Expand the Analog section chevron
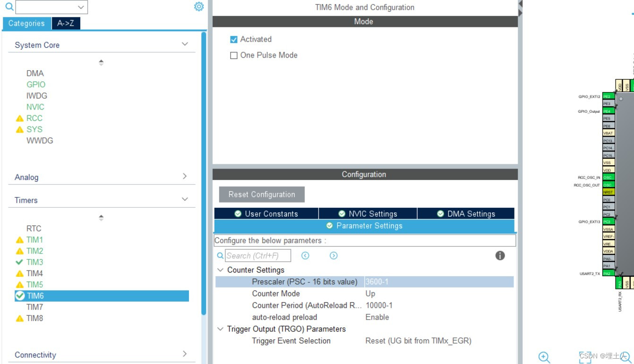This screenshot has height=364, width=634. (x=185, y=176)
